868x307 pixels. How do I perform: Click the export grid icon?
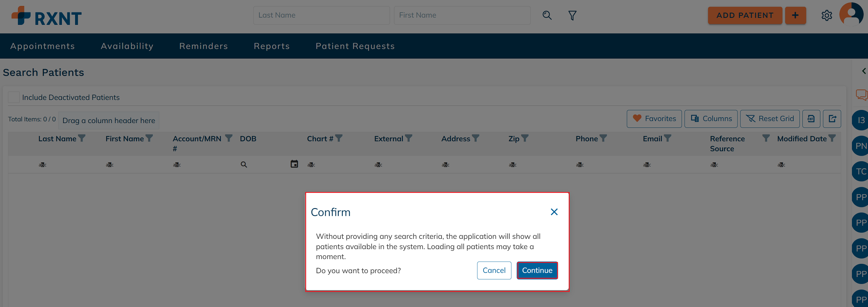click(x=832, y=119)
